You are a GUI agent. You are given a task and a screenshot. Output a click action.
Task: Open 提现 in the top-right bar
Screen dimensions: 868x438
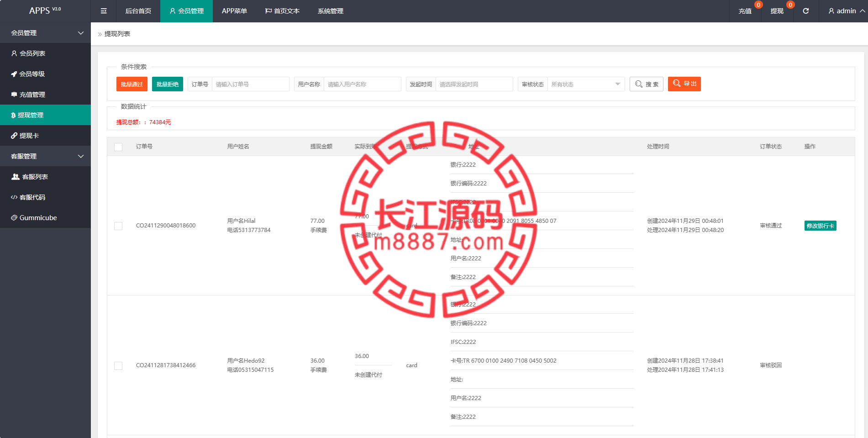[777, 11]
